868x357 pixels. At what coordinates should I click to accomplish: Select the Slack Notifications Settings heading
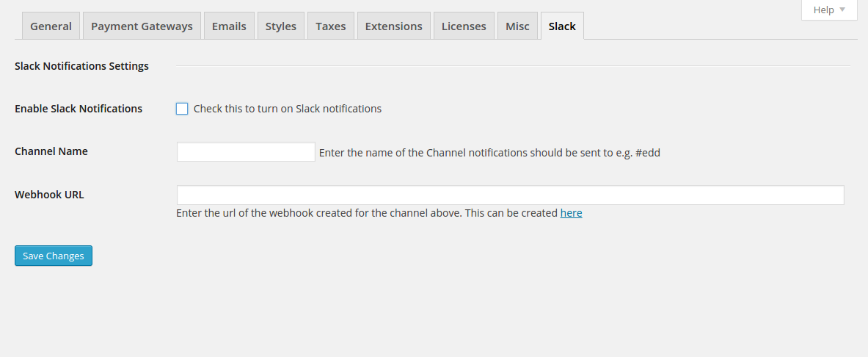click(81, 66)
